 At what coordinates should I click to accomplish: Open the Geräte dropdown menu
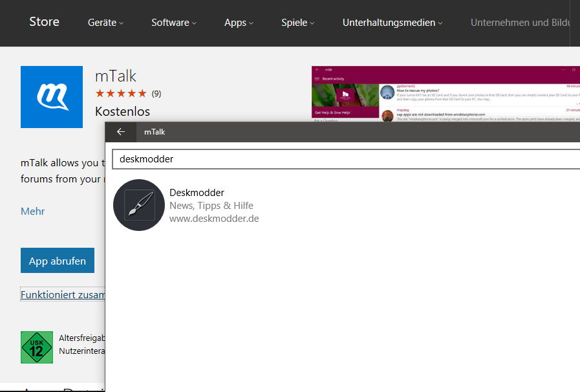pyautogui.click(x=105, y=23)
